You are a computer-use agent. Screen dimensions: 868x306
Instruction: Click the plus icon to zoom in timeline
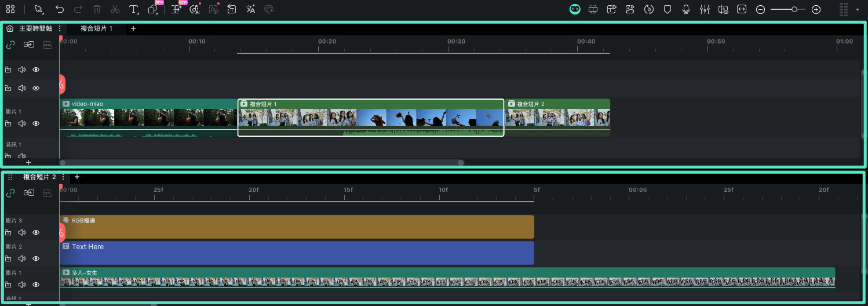[816, 9]
